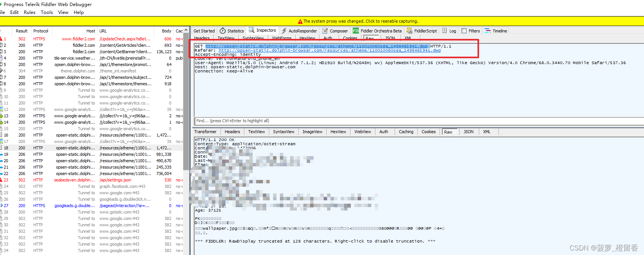644x255 pixels.
Task: Open the Inspectors tab with magnifier icon
Action: coord(263,31)
